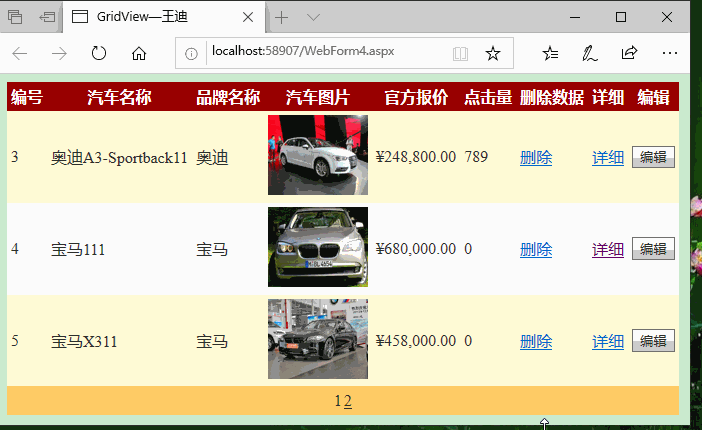
Task: Delete the 奥迪A3-Sportback11 row
Action: [536, 158]
